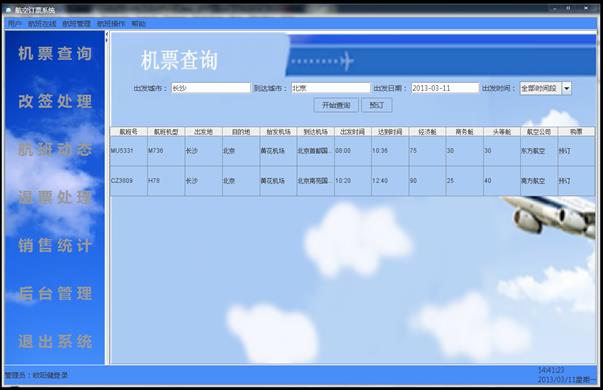The image size is (603, 390).
Task: Open the 机票查询 sidebar section
Action: coord(55,53)
